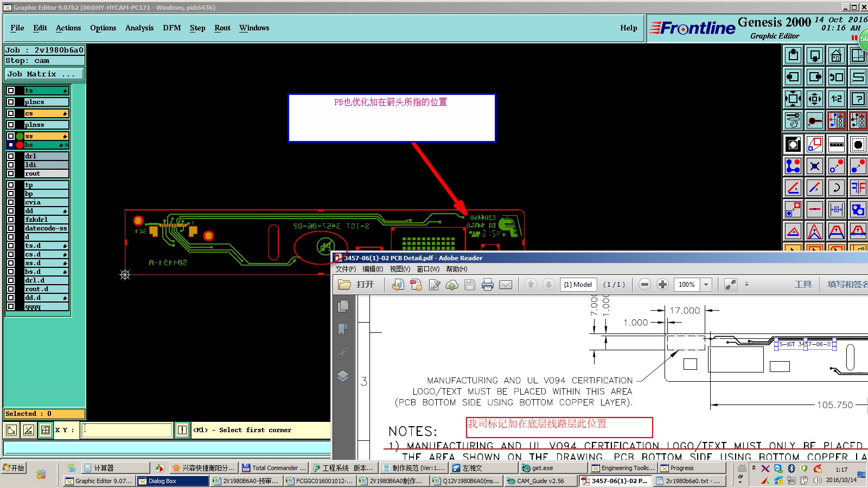Click the rotate arrow tool icon

point(836,188)
